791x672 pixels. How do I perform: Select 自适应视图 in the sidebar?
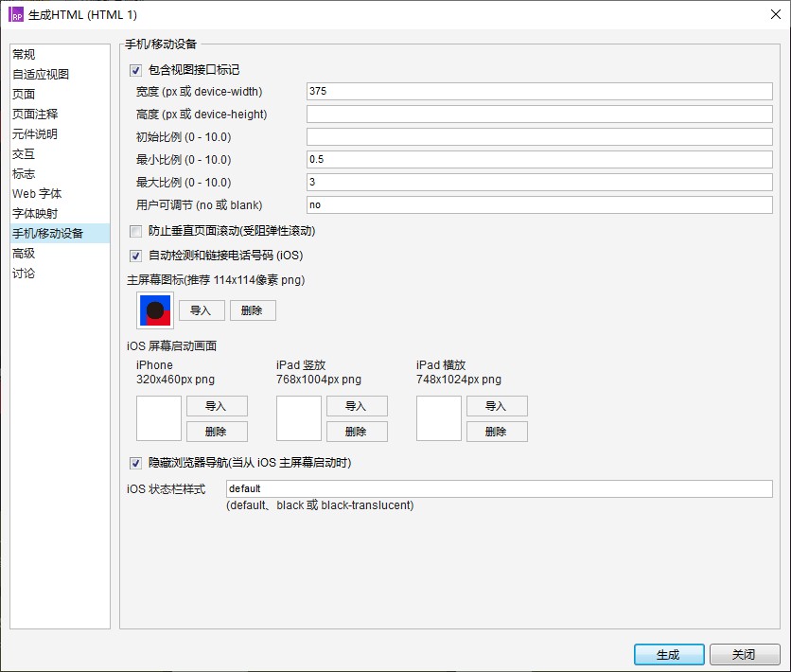[60, 74]
